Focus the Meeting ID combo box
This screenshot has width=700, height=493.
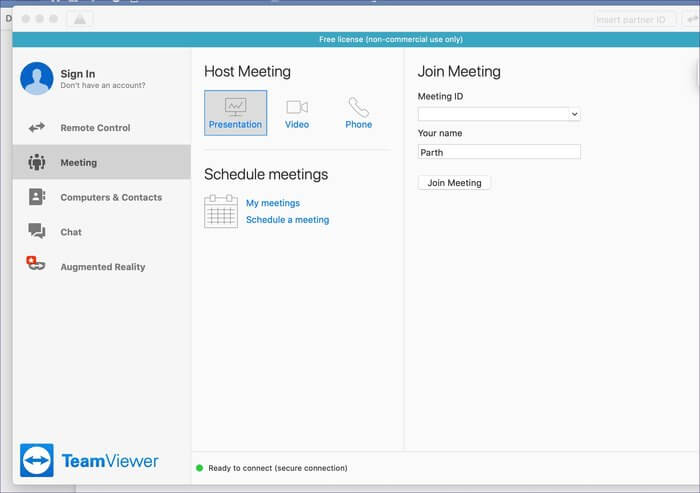pyautogui.click(x=499, y=114)
